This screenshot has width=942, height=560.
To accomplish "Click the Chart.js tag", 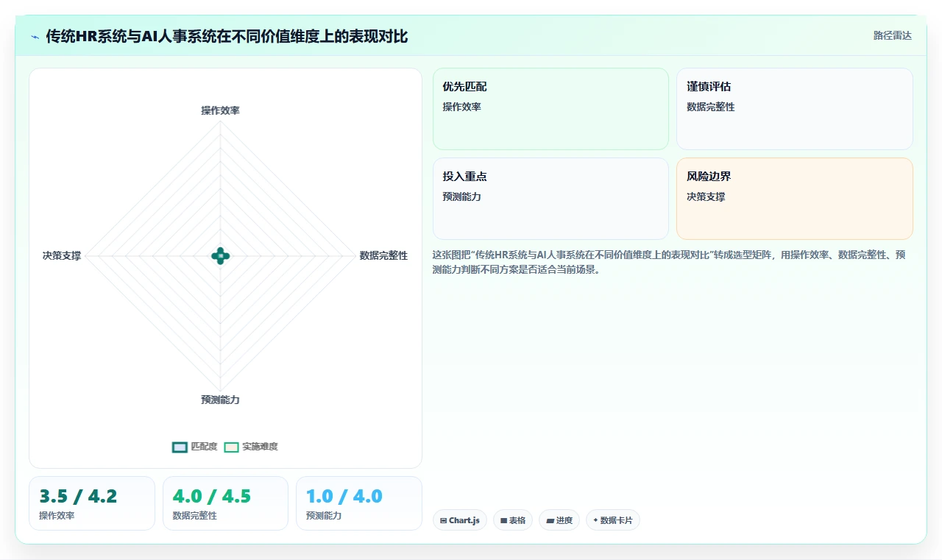I will [x=460, y=520].
